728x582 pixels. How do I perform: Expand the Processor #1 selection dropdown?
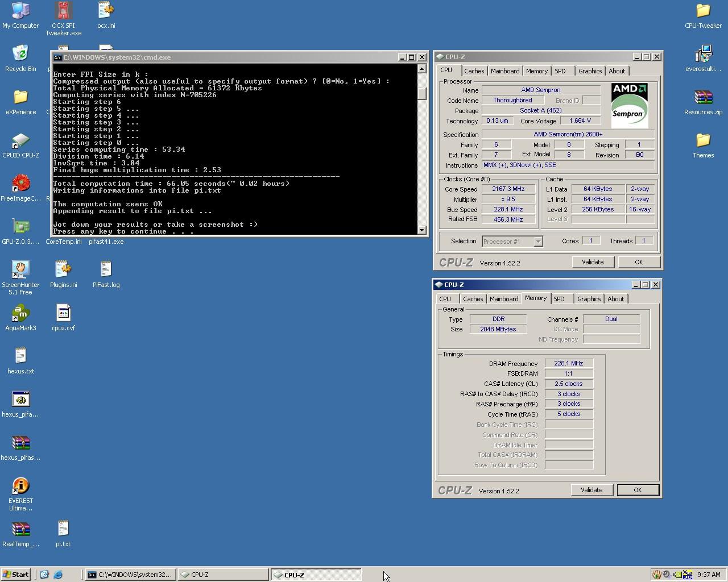[538, 242]
